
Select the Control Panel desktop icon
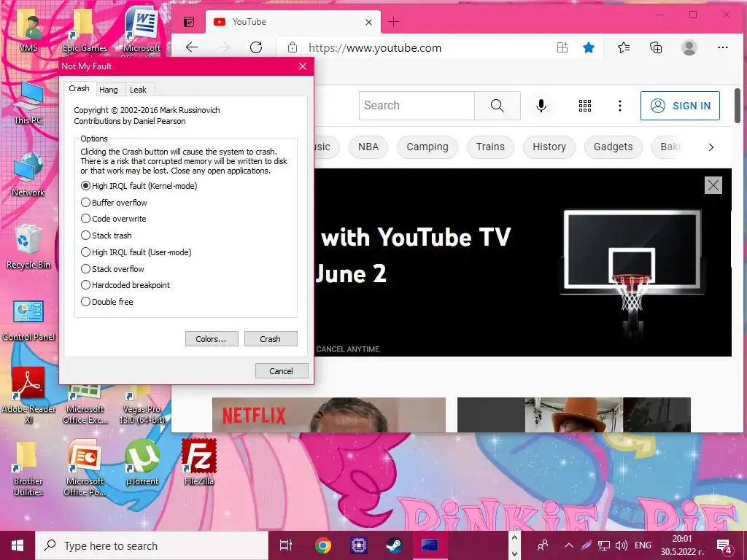pos(28,320)
